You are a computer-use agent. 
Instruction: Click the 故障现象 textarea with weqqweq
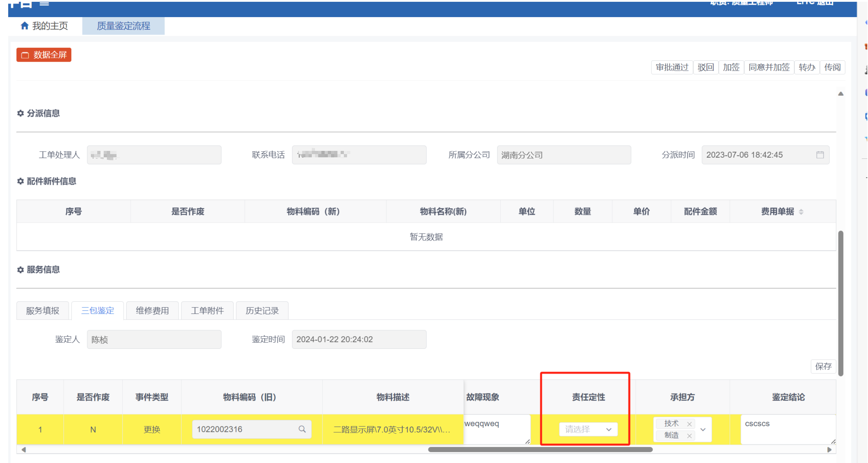tap(497, 429)
